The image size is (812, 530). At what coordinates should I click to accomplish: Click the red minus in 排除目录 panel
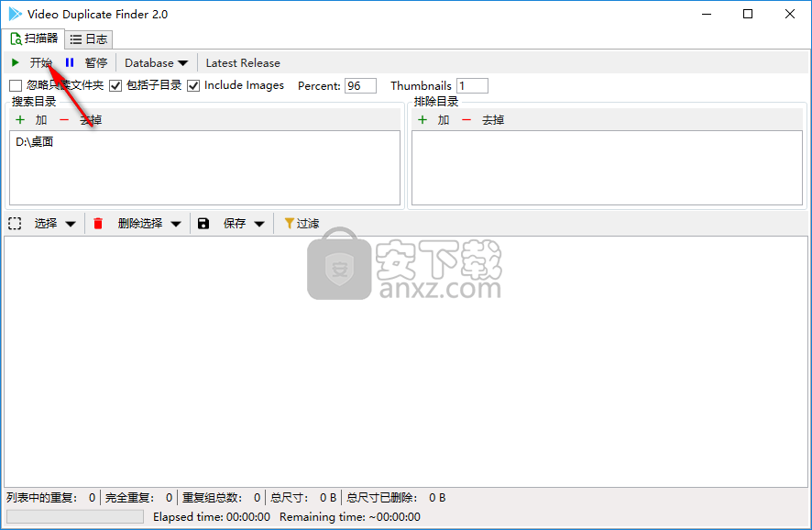coord(466,120)
